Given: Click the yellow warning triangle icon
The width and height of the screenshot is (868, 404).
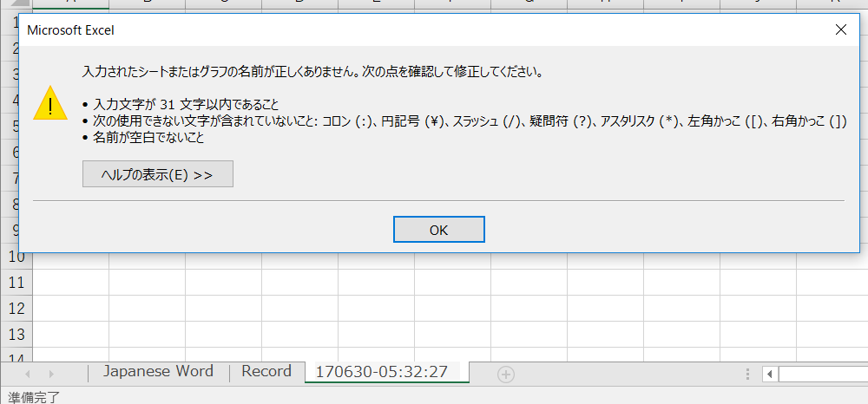Looking at the screenshot, I should point(50,103).
